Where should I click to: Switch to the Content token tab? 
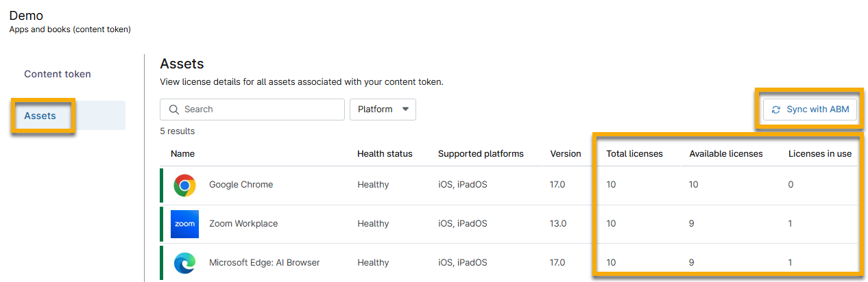pos(58,74)
